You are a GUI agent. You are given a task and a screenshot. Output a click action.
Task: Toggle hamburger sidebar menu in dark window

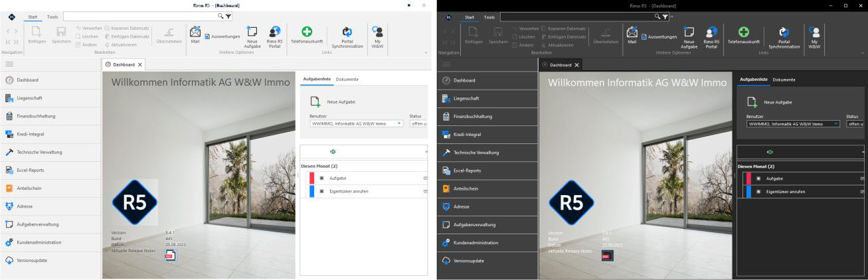(446, 64)
